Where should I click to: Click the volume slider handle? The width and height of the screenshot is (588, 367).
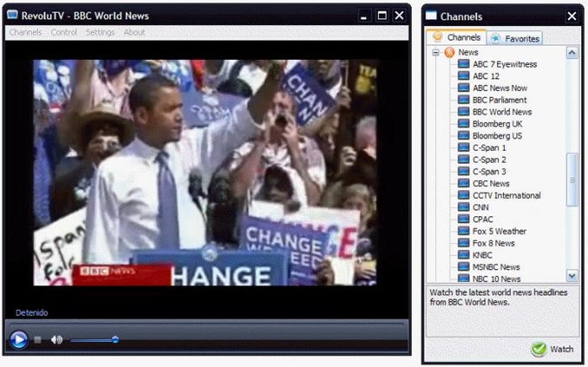(x=115, y=340)
